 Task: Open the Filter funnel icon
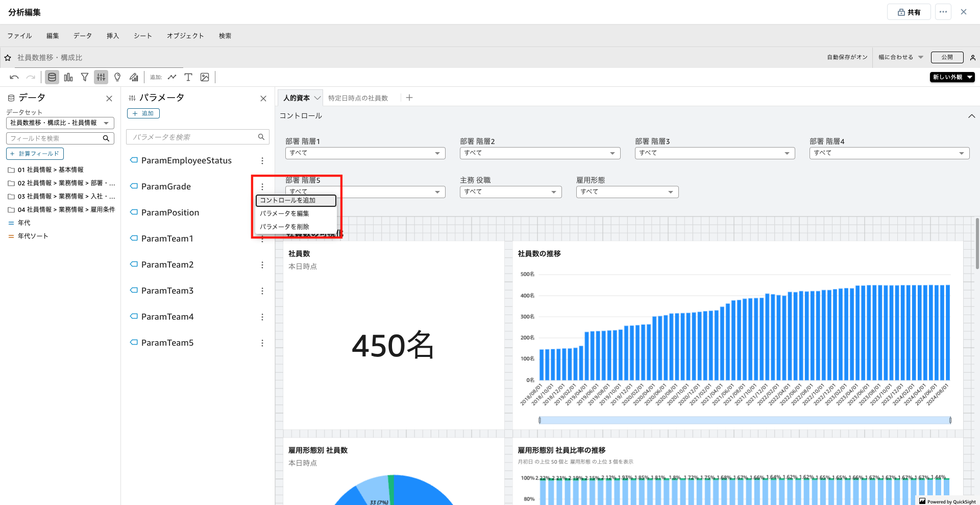click(x=85, y=77)
